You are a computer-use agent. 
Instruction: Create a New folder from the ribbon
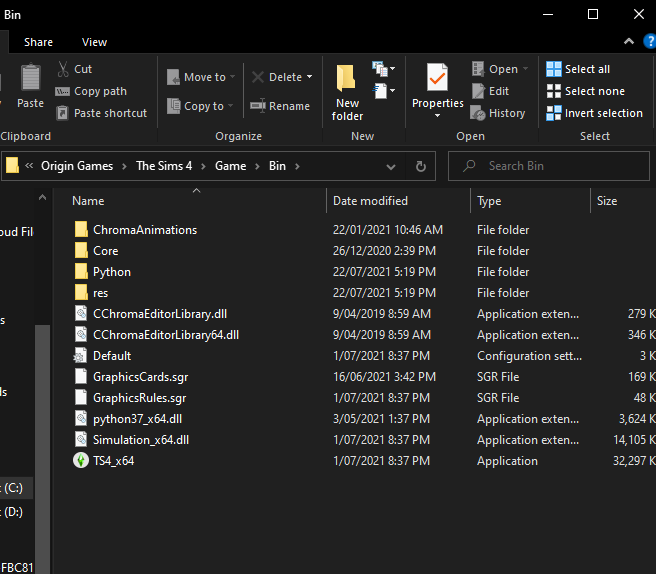[x=346, y=92]
